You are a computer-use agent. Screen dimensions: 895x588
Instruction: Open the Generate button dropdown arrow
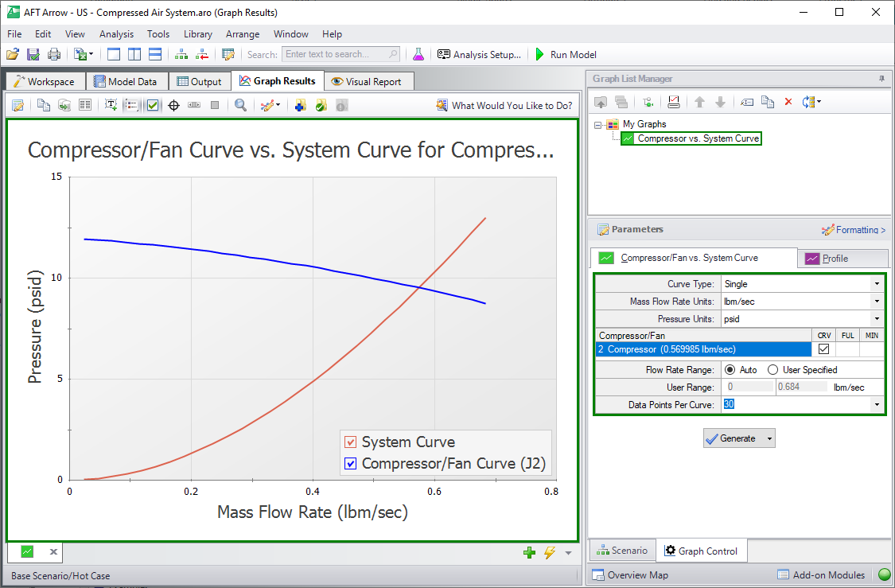[x=769, y=439]
